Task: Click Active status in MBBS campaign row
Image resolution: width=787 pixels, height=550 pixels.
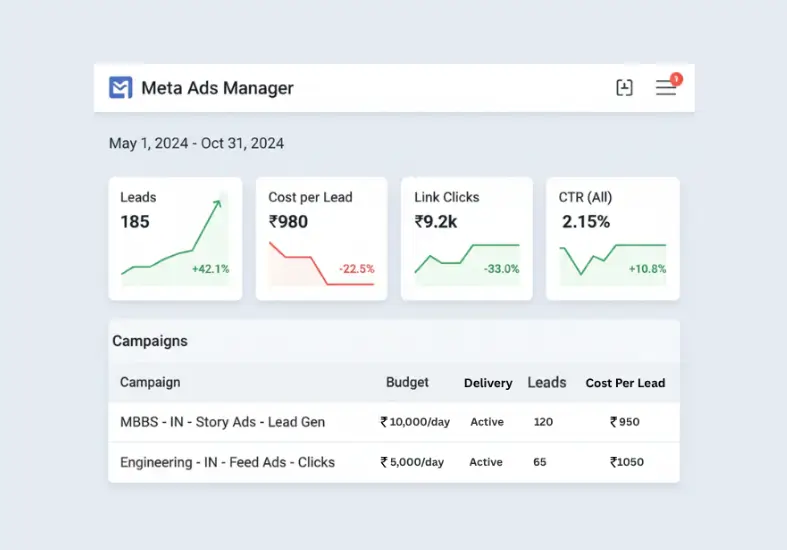Action: (487, 422)
